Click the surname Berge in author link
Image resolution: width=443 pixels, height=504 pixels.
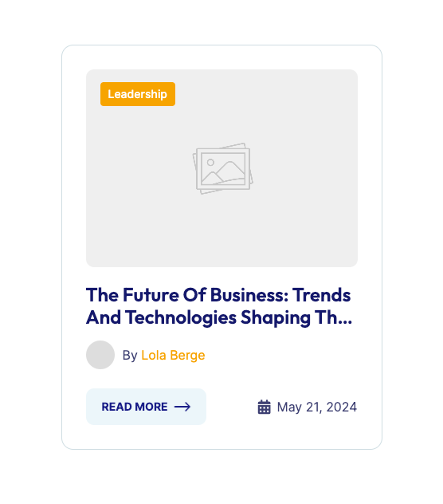[x=187, y=355]
